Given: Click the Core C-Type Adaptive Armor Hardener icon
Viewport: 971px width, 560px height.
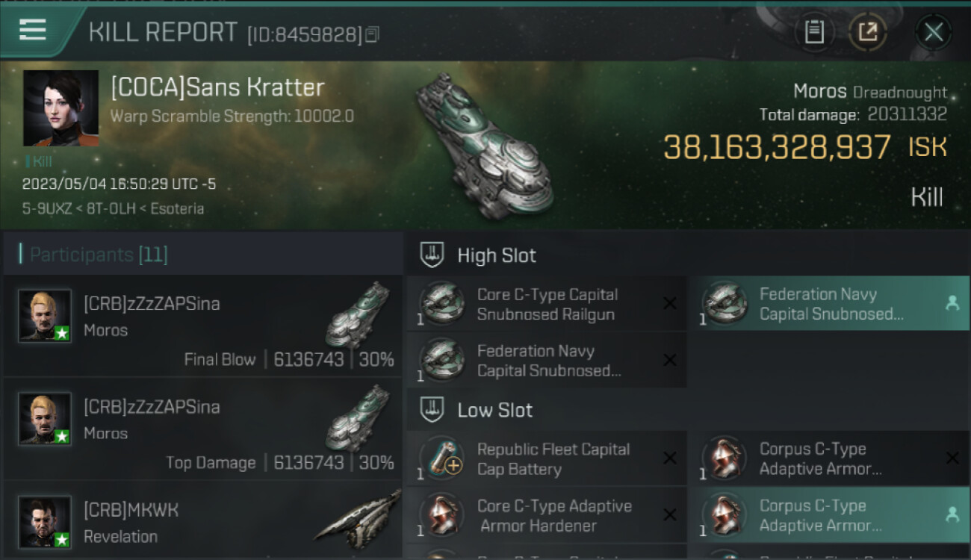Looking at the screenshot, I should [x=442, y=515].
